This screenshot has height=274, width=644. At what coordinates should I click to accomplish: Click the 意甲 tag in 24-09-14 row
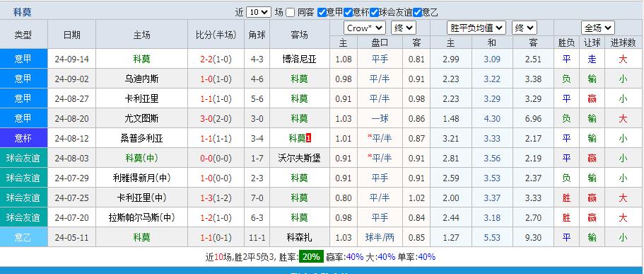click(x=23, y=59)
